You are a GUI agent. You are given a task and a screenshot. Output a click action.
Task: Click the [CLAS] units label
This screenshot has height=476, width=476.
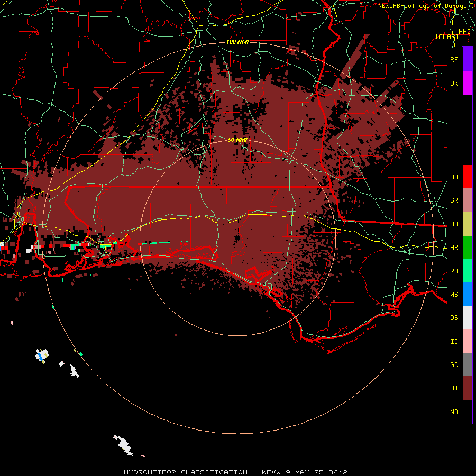[447, 36]
